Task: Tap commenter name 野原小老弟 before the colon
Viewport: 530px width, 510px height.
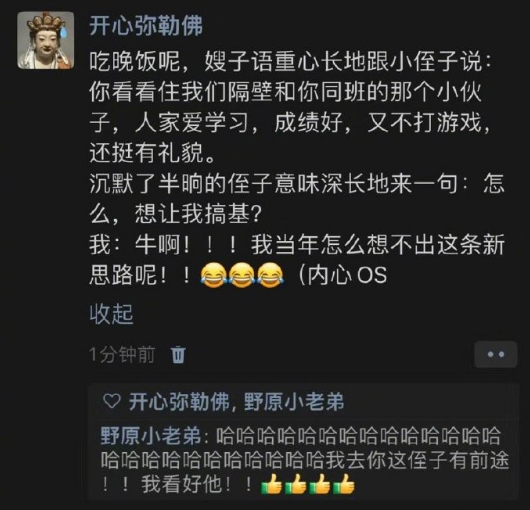Action: (150, 436)
